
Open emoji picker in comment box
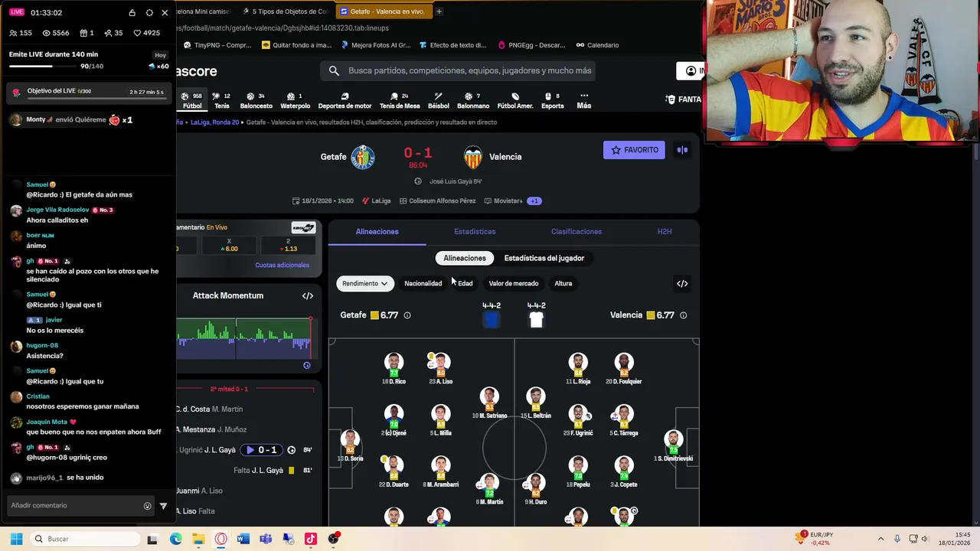[x=148, y=506]
